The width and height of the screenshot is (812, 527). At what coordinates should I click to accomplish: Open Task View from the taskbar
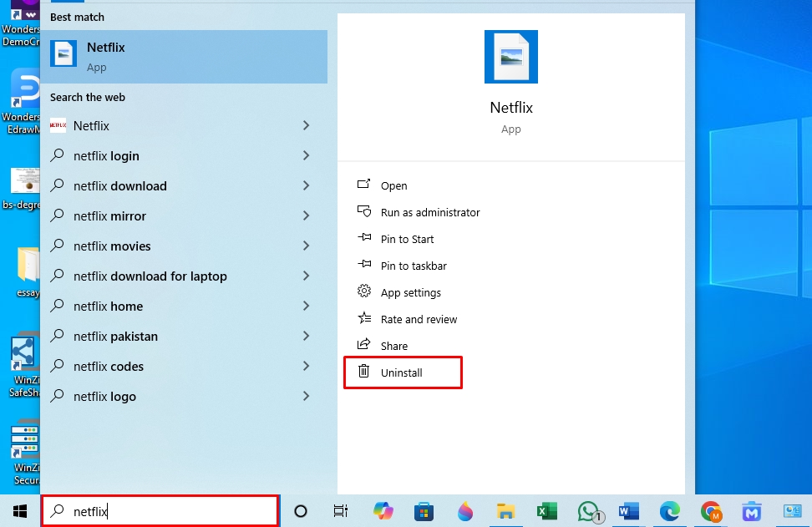pos(340,511)
